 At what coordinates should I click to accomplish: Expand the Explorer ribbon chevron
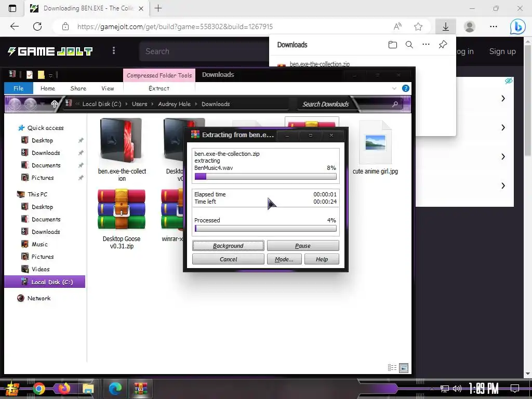point(394,88)
